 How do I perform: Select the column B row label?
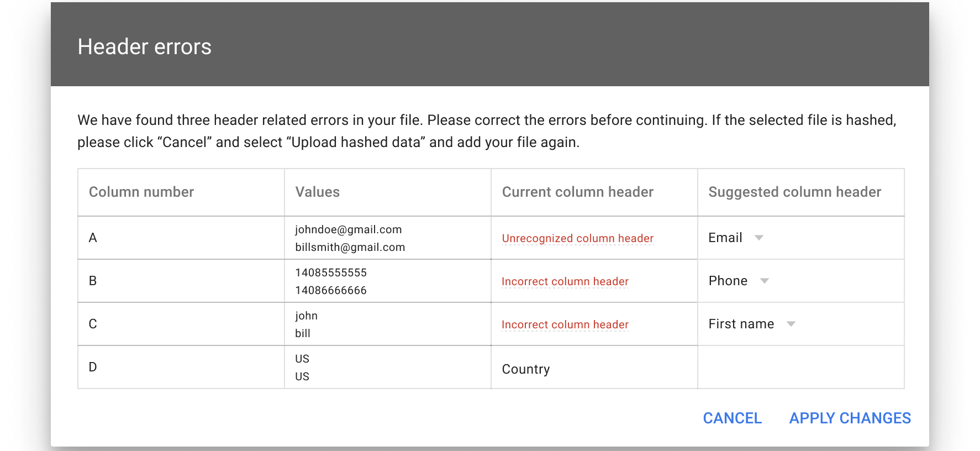pyautogui.click(x=93, y=281)
